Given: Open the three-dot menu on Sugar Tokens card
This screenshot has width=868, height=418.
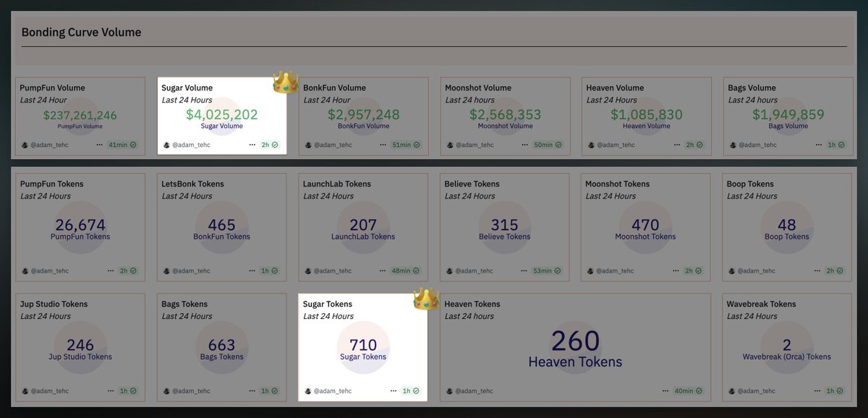Looking at the screenshot, I should click(x=393, y=391).
